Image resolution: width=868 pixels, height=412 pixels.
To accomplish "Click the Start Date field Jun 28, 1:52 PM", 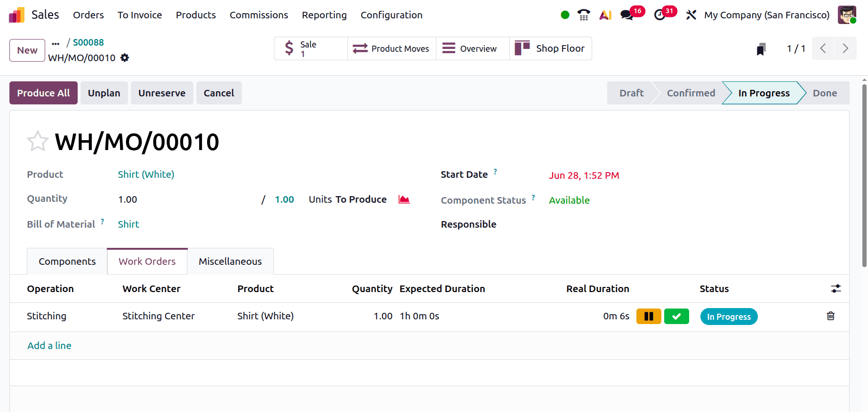I will click(584, 175).
